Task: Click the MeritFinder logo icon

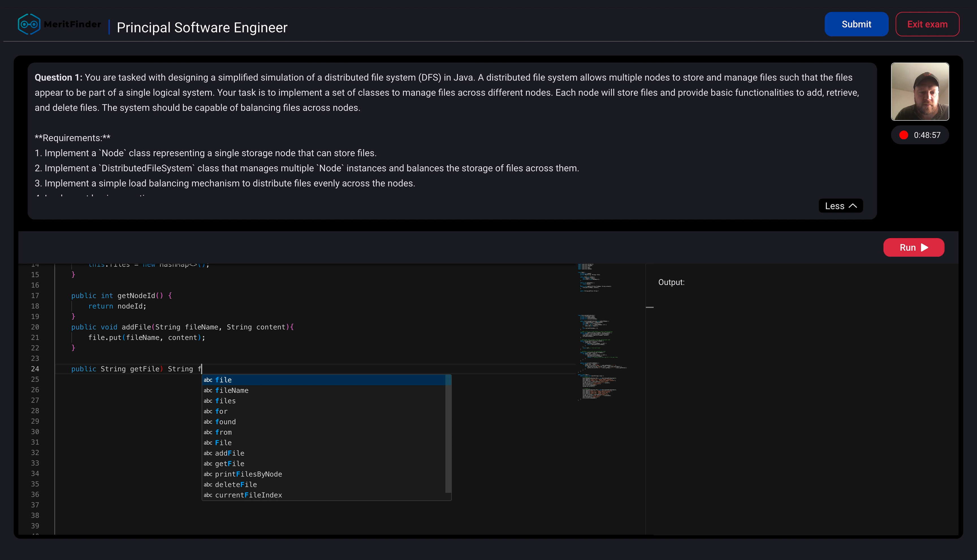Action: tap(29, 24)
